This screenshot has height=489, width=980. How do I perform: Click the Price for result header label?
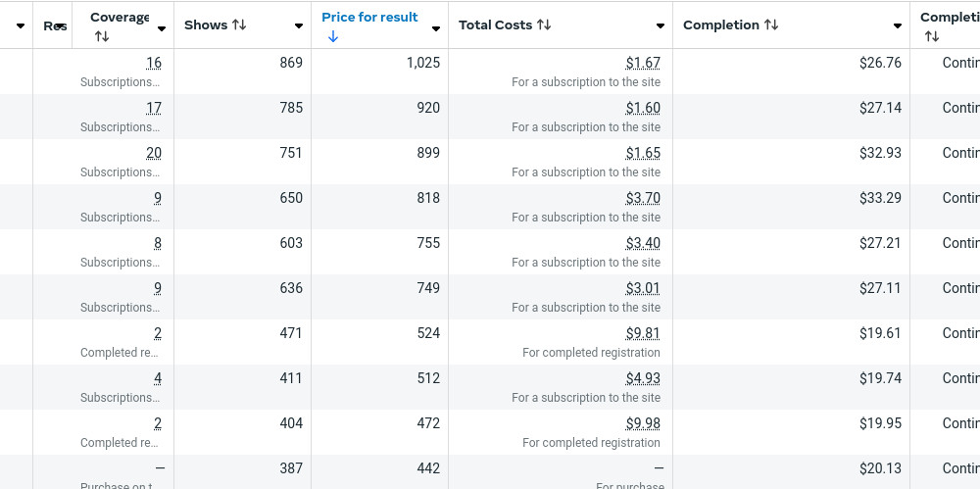pos(369,17)
